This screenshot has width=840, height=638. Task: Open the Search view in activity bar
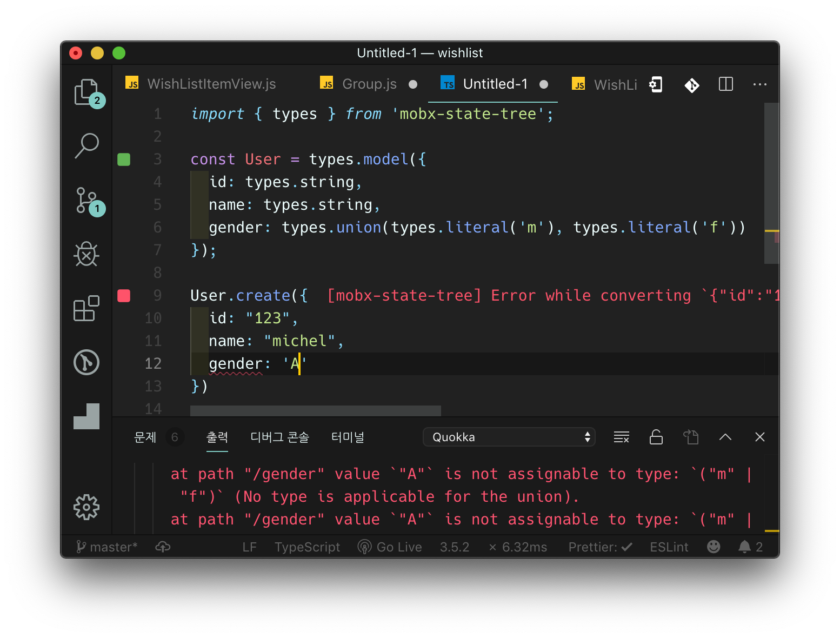[x=86, y=145]
